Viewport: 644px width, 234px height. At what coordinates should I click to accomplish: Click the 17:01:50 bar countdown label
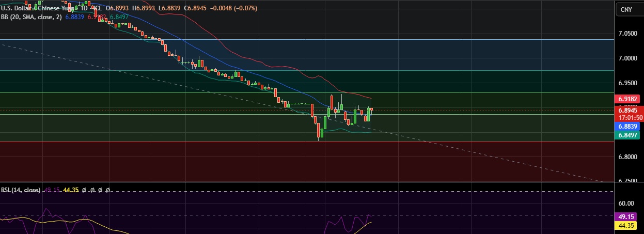pos(628,117)
